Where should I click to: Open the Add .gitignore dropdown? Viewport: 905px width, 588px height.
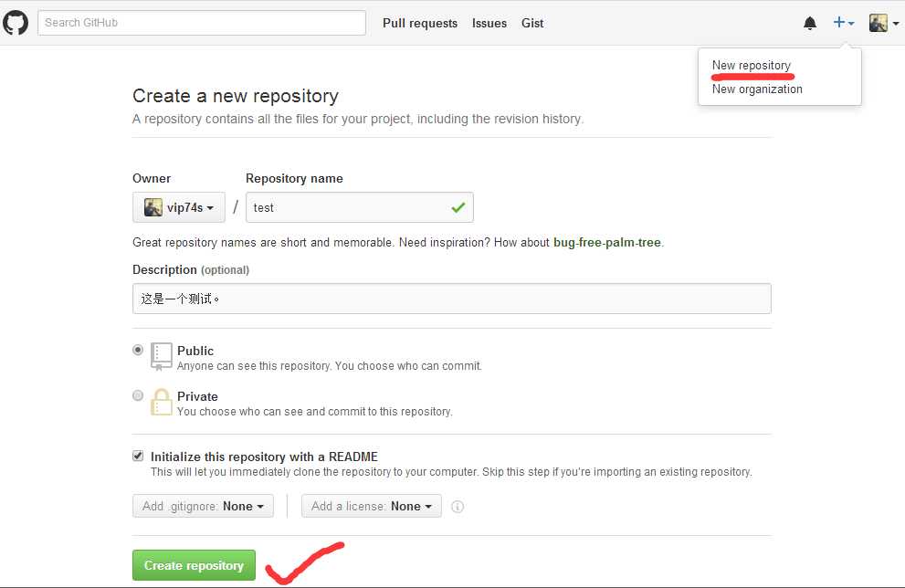(203, 506)
